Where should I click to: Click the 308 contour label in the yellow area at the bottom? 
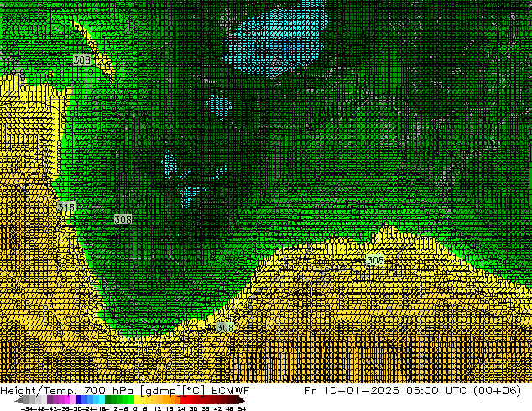point(225,328)
